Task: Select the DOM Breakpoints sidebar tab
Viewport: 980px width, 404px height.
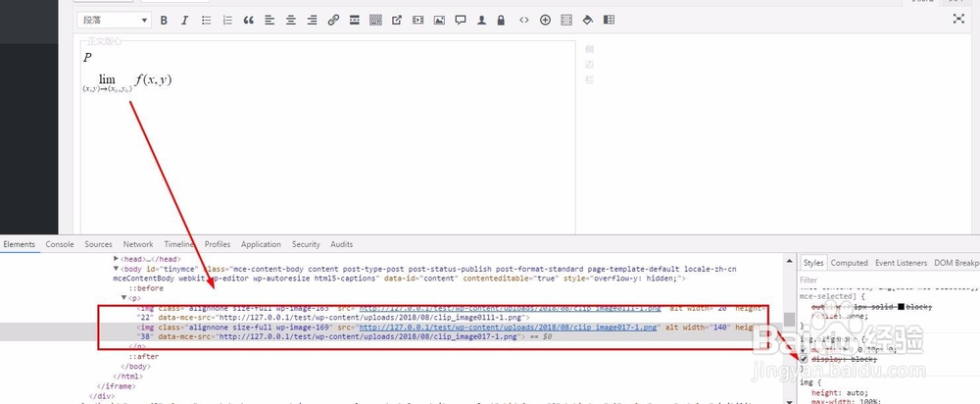Action: coord(956,263)
